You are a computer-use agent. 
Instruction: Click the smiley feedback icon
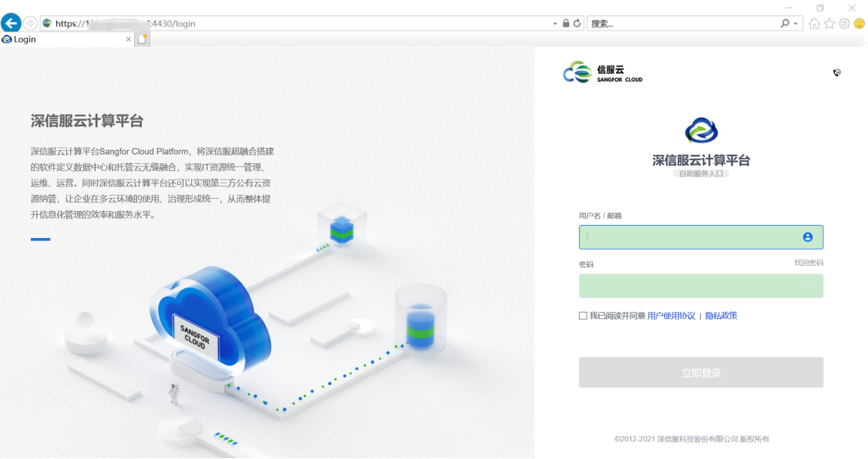(x=860, y=23)
